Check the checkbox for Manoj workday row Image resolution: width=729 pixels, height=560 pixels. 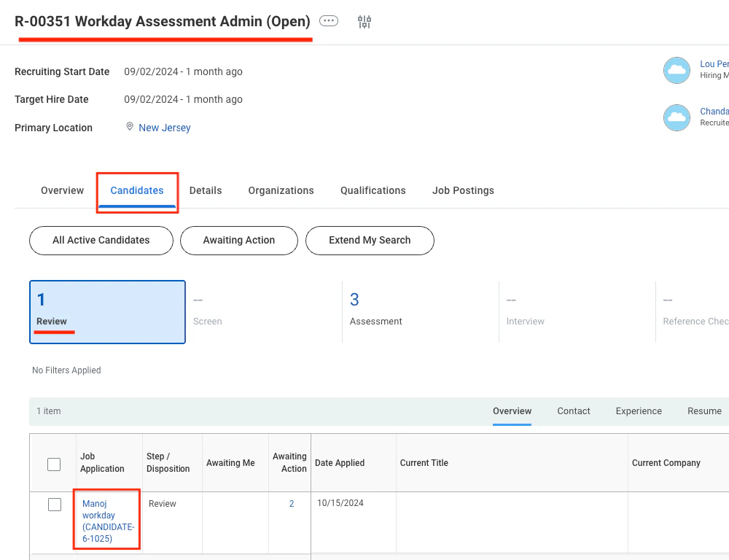[x=55, y=505]
